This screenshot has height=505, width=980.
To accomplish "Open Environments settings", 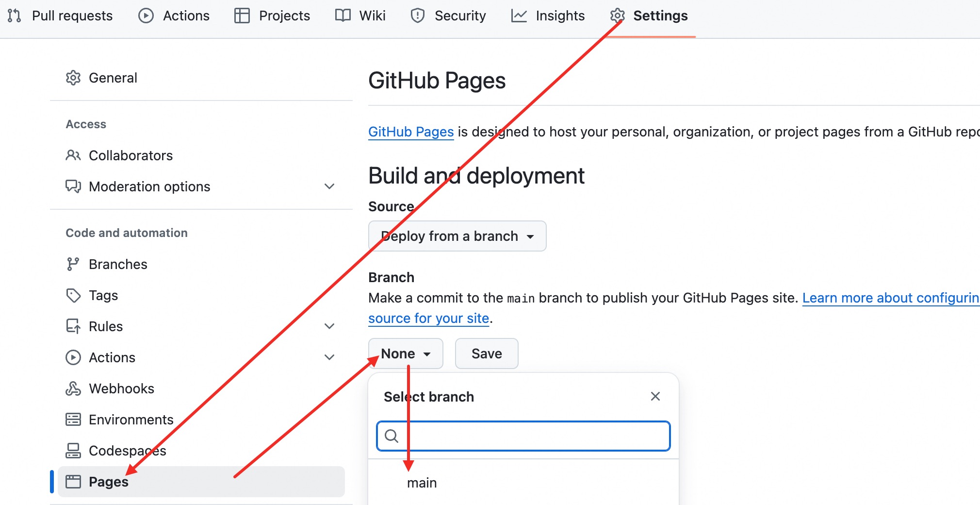I will 201,420.
